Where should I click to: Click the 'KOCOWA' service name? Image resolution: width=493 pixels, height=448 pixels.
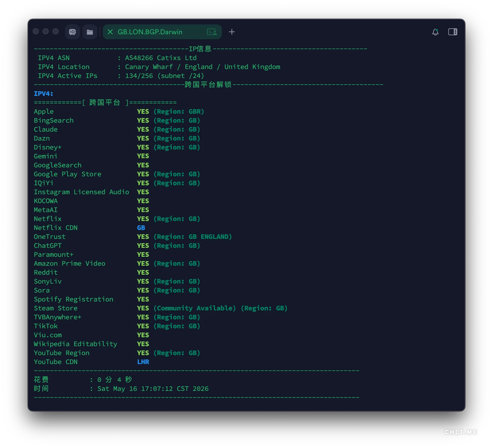point(46,201)
